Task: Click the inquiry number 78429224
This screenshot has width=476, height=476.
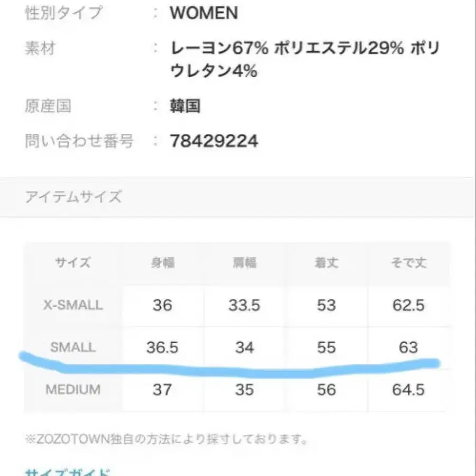Action: (214, 141)
